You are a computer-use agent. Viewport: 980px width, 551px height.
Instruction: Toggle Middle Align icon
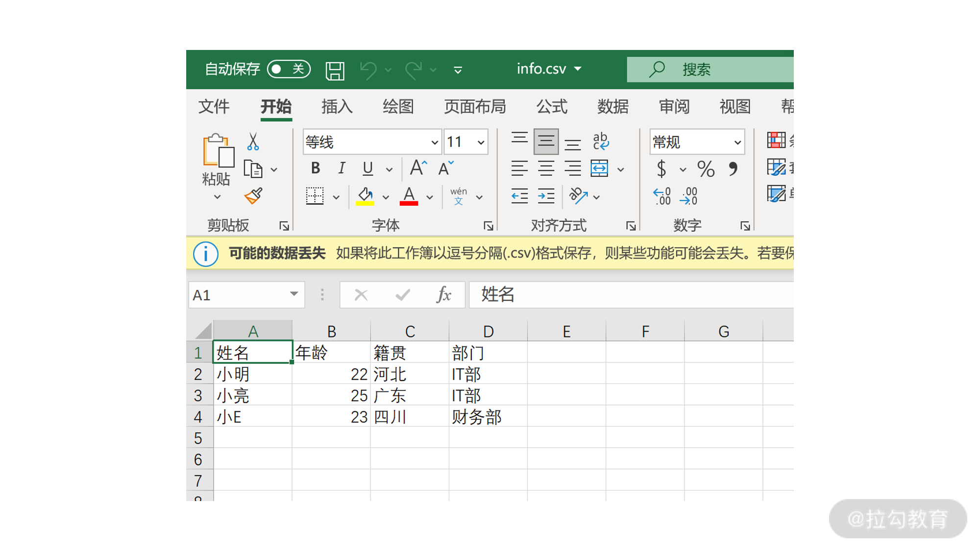tap(546, 142)
